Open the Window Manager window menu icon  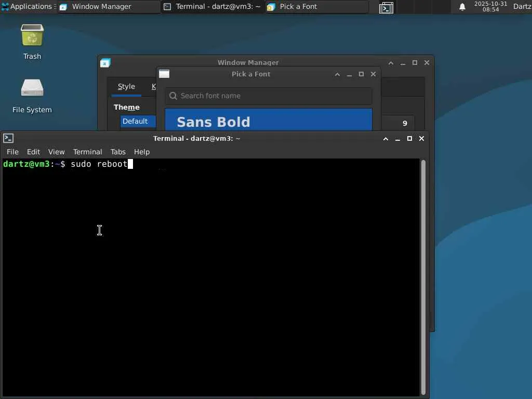tap(105, 63)
